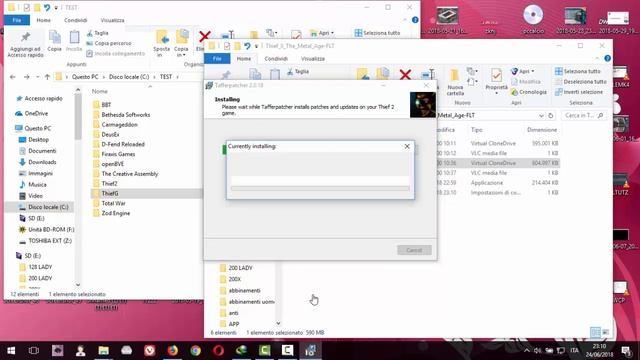Screen dimensions: 640x360
Task: Click the blue help icon in TEST window
Action: click(415, 20)
